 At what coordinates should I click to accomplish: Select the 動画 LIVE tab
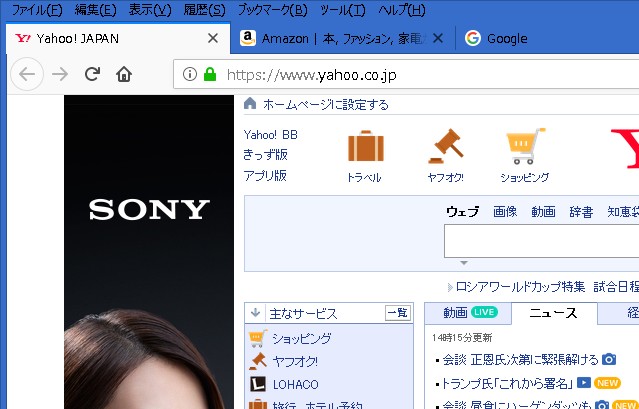click(x=468, y=313)
